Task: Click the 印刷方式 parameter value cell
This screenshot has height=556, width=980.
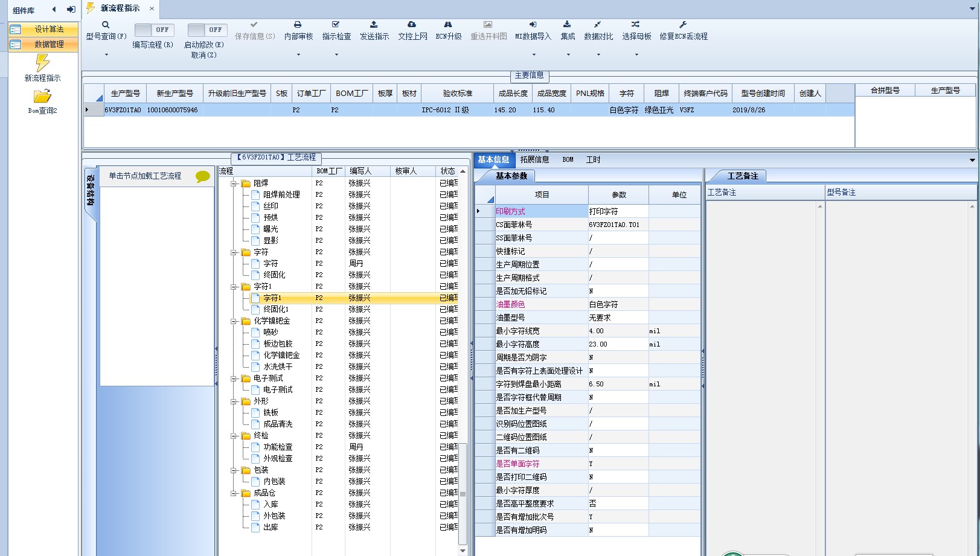Action: click(618, 212)
